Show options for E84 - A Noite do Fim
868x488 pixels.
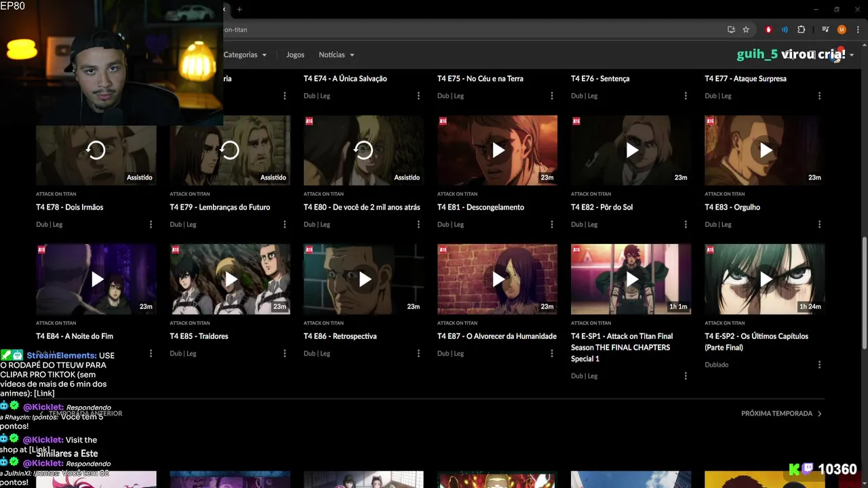coord(151,353)
